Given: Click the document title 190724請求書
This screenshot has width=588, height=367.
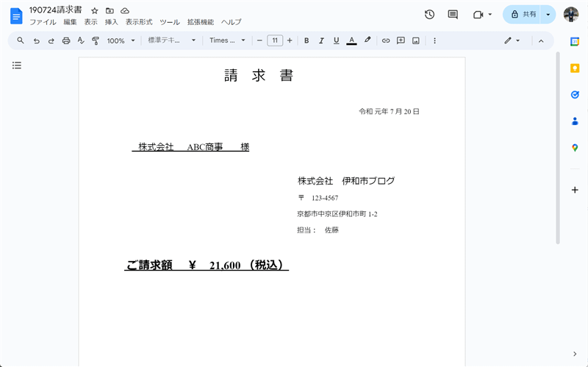Looking at the screenshot, I should click(x=56, y=10).
